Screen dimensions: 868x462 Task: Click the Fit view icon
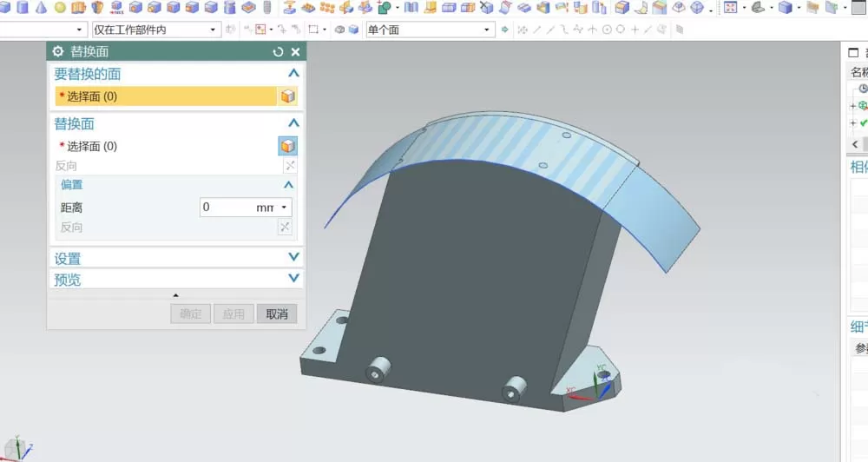pyautogui.click(x=731, y=7)
